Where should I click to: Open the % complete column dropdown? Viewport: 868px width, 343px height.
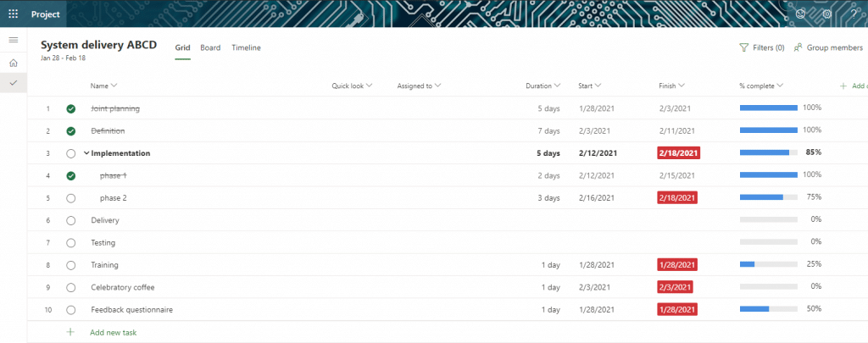coord(780,86)
